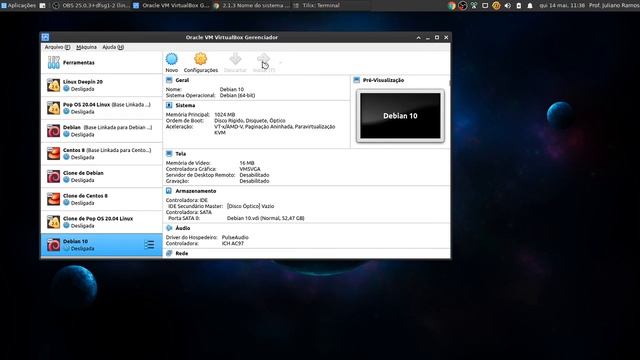The image size is (640, 360).
Task: Click the Geral section heading
Action: (x=182, y=80)
